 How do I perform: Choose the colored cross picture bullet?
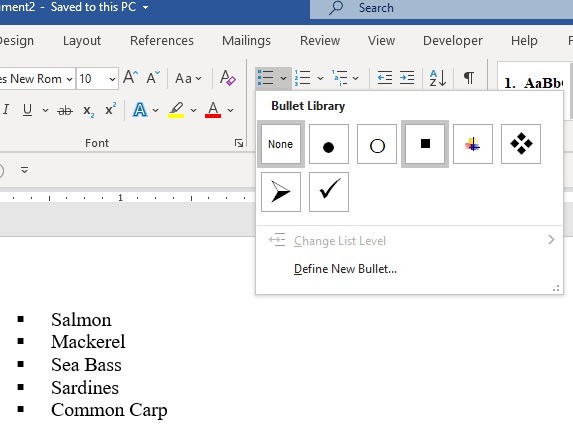point(473,144)
